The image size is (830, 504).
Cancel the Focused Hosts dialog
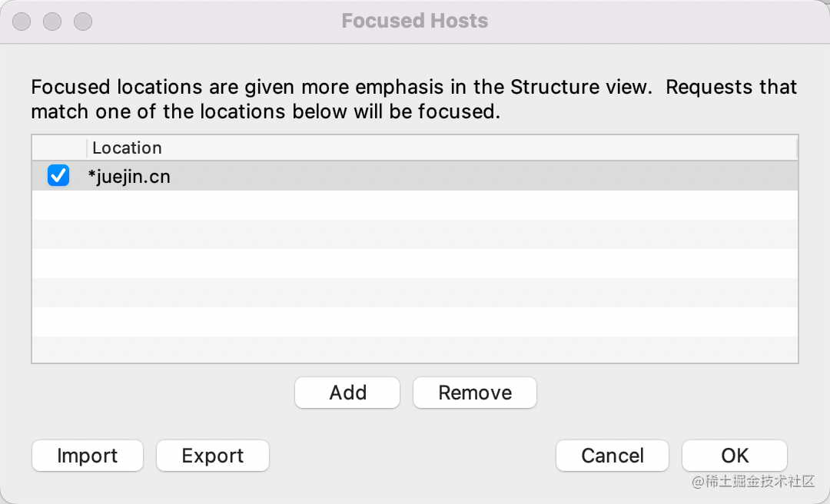coord(612,456)
